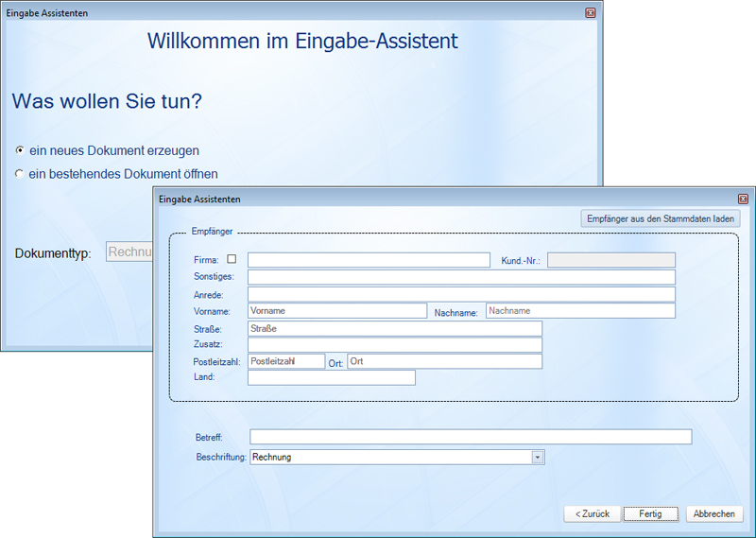Screen dimensions: 756x538
Task: Focus the Straße text field
Action: (394, 328)
